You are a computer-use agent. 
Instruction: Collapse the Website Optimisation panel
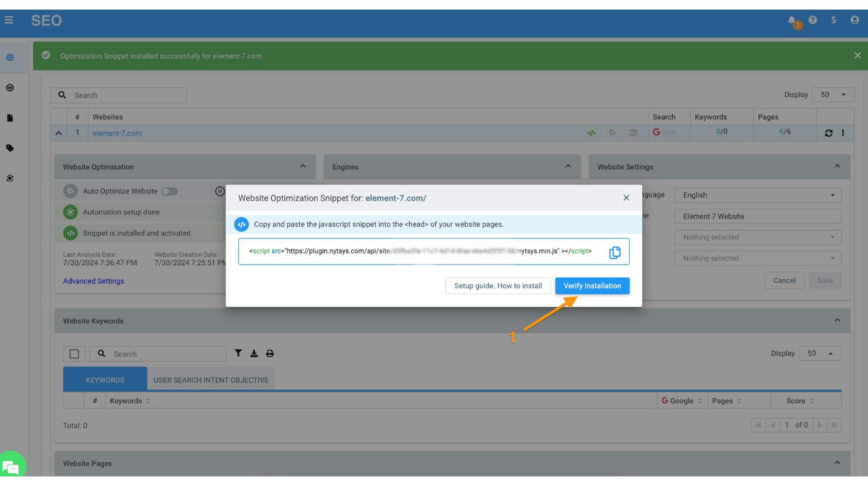[303, 166]
